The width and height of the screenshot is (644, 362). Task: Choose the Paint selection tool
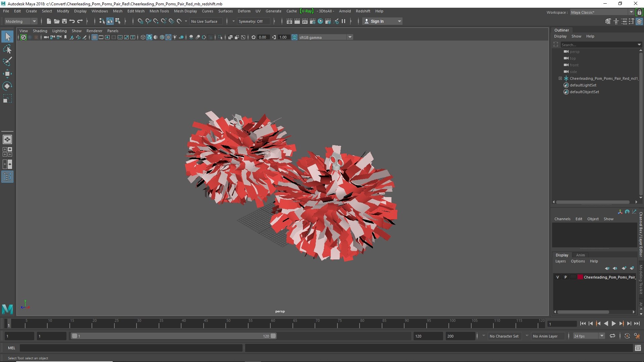click(7, 61)
